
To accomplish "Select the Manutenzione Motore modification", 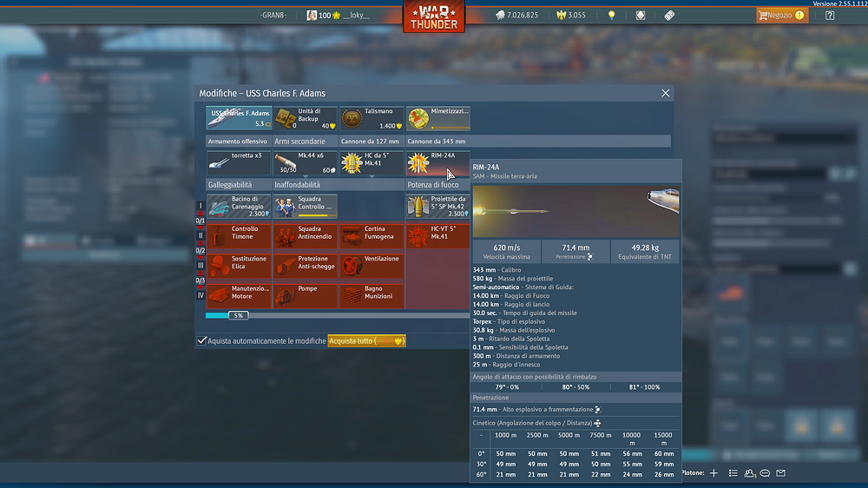I will pos(239,296).
